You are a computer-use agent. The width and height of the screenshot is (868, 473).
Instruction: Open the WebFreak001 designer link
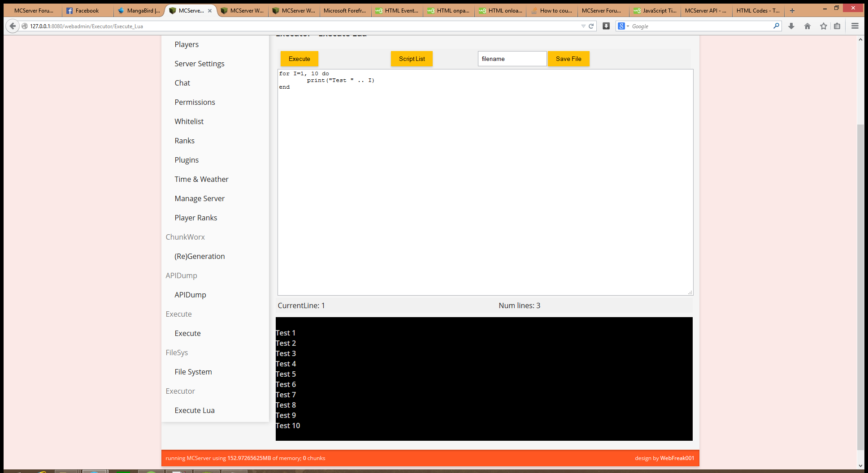tap(677, 458)
